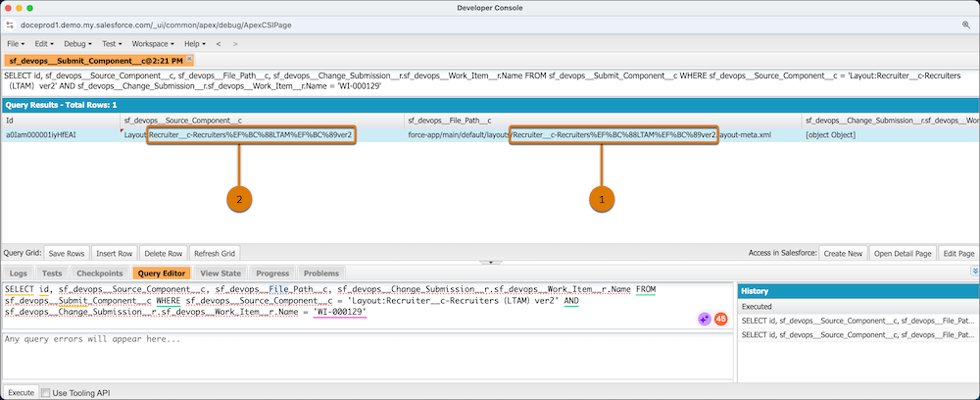Click the source component cell starting with Layout

[262, 134]
